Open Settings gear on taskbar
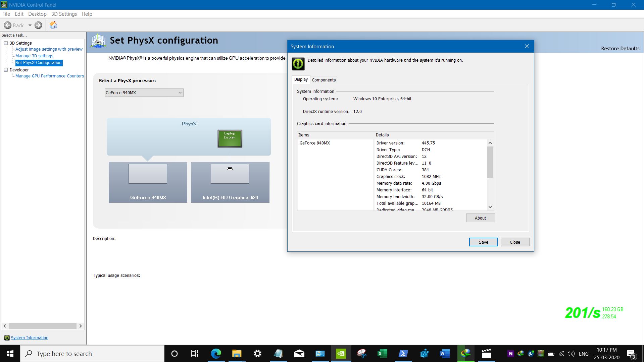 257,354
